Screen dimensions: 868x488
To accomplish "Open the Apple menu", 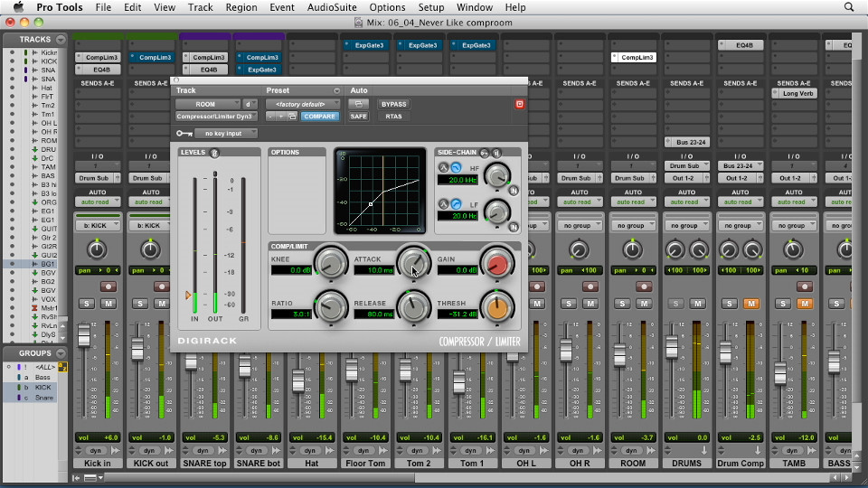I will click(18, 7).
